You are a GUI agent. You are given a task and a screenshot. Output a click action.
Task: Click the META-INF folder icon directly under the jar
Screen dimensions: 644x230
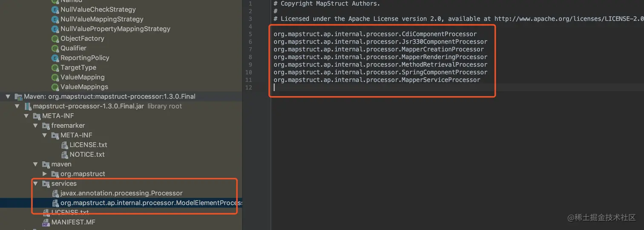37,116
